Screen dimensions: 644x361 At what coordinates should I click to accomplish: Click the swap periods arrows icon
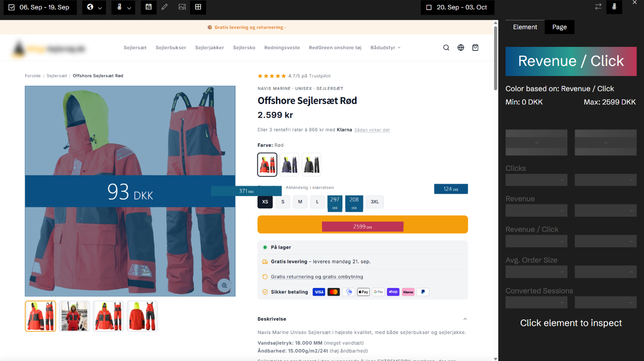tap(598, 7)
